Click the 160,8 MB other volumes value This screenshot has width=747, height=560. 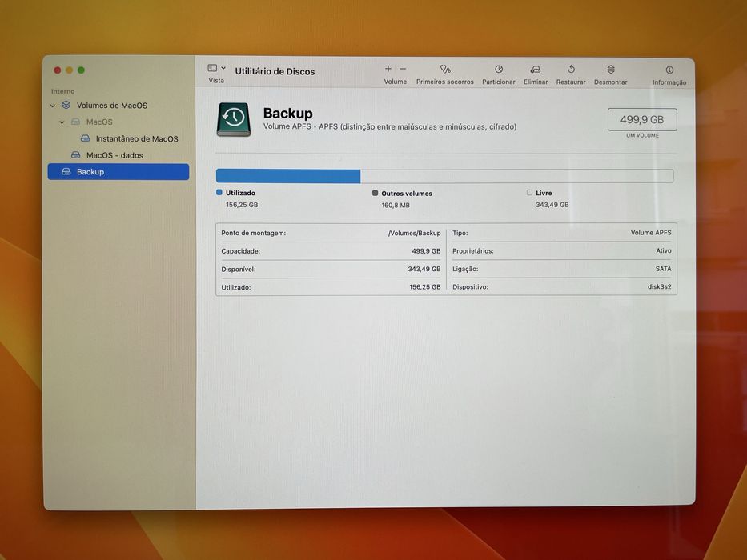point(396,206)
